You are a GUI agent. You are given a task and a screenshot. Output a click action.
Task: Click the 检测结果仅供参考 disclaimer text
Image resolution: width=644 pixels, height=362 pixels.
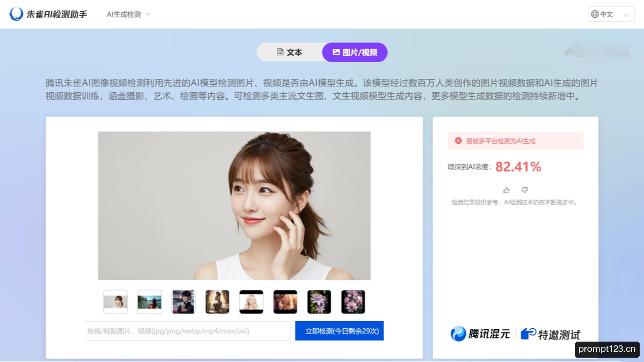pyautogui.click(x=514, y=203)
